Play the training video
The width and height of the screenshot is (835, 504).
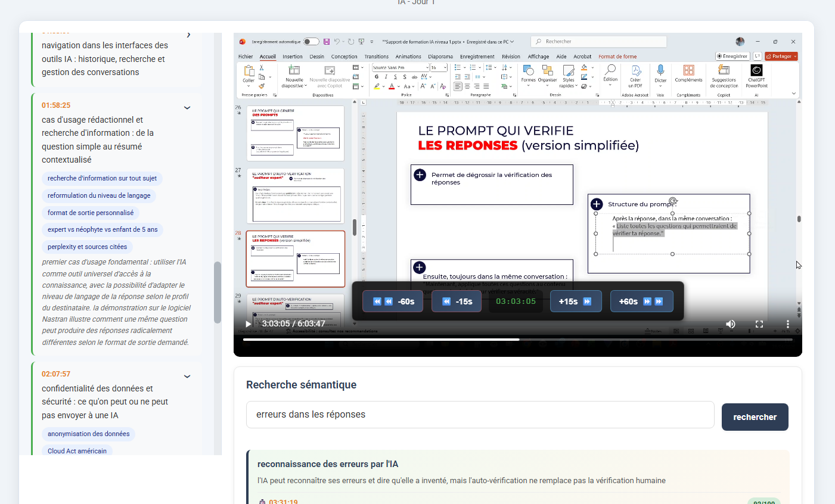point(249,323)
